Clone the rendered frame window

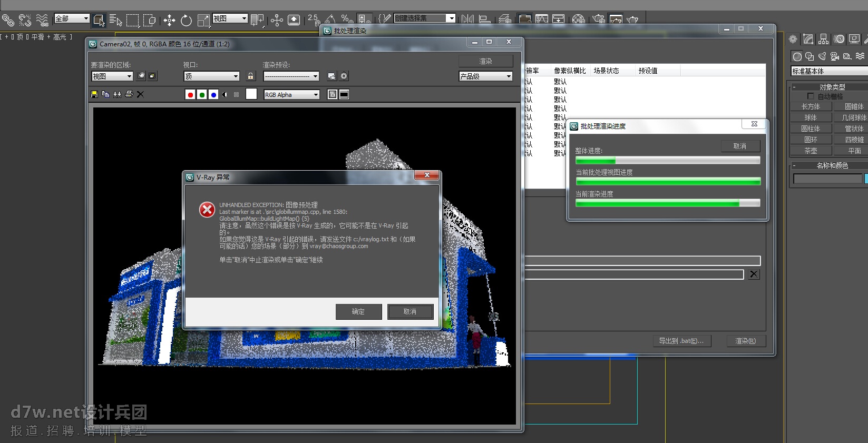(x=118, y=94)
